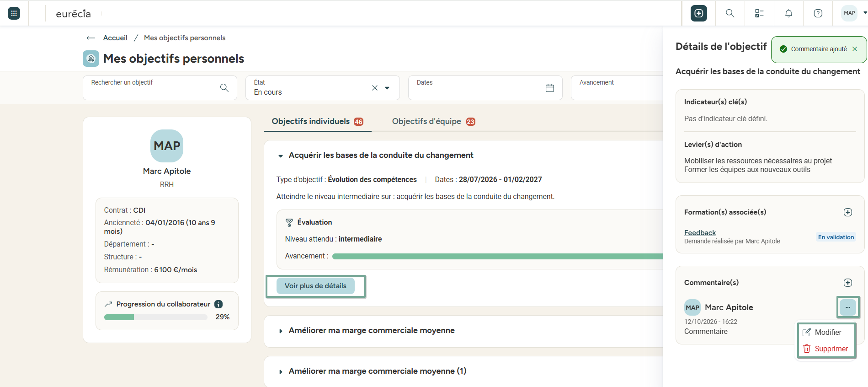Screen dimensions: 868x387
Task: Expand Améliorer ma marge commerciale moyenne objective
Action: point(281,331)
